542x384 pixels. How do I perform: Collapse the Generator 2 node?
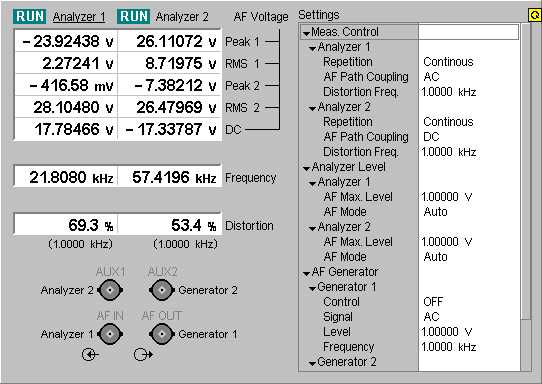tap(312, 364)
